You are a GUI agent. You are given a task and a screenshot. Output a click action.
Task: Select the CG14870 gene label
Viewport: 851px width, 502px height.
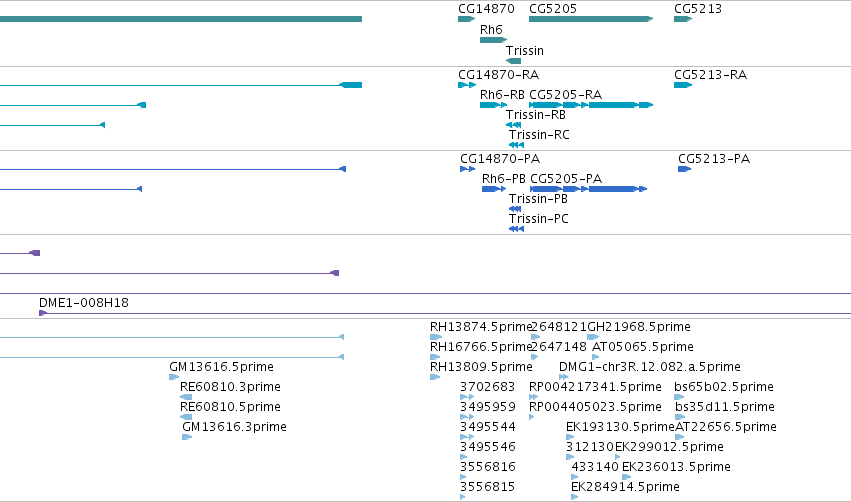486,9
